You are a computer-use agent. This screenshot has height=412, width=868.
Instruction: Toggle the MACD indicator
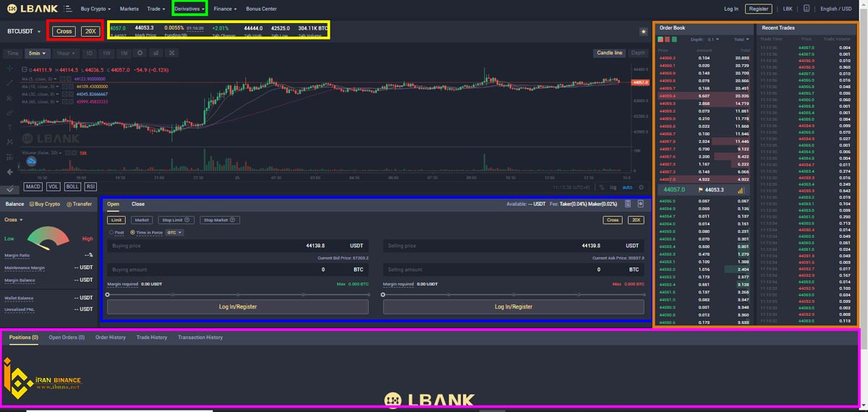tap(33, 186)
